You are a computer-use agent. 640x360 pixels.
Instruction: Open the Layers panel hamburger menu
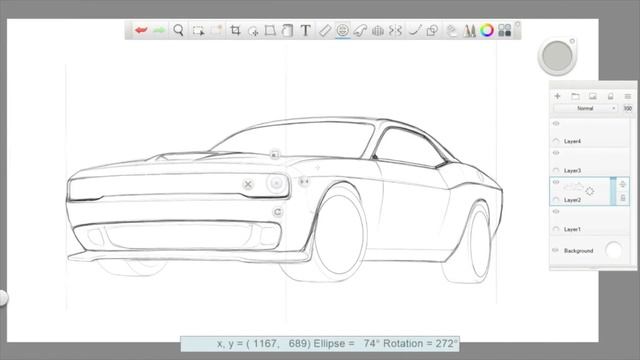(628, 96)
